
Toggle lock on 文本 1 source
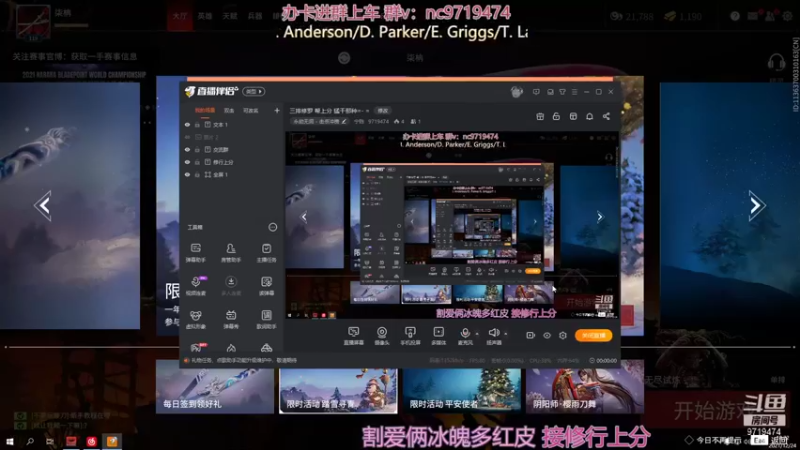pos(197,124)
